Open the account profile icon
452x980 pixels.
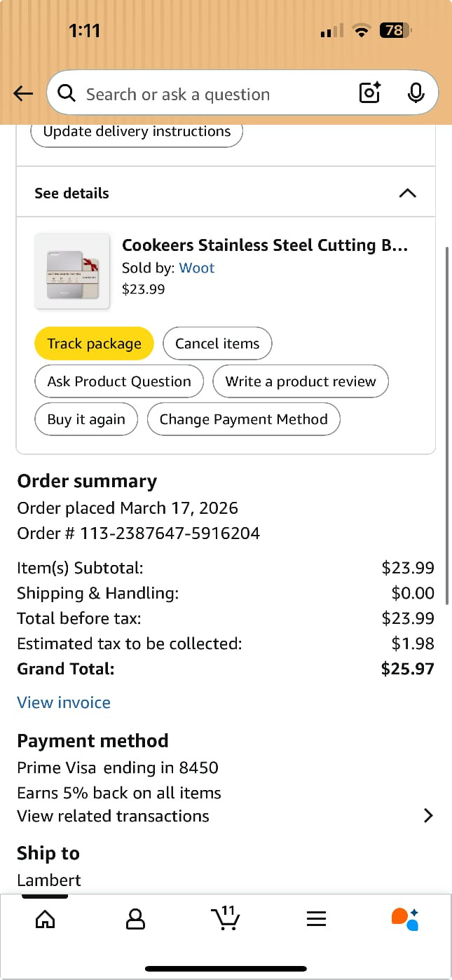[x=135, y=918]
